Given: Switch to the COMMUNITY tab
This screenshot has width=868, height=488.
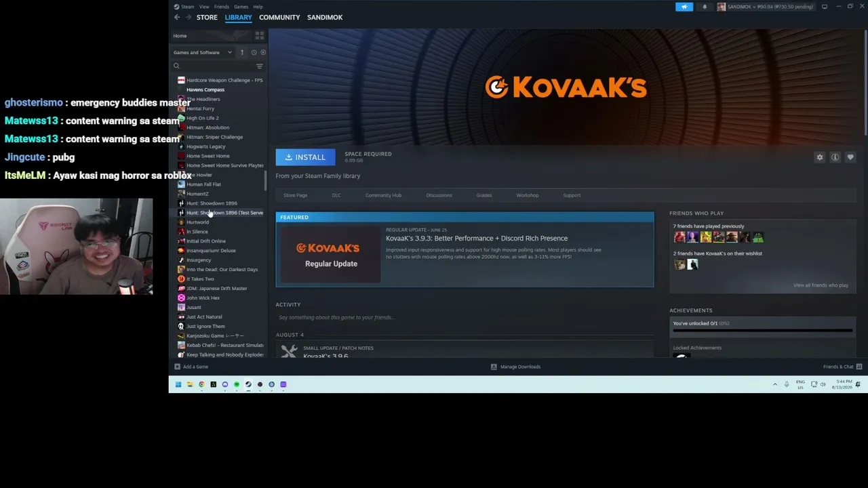Looking at the screenshot, I should coord(279,17).
